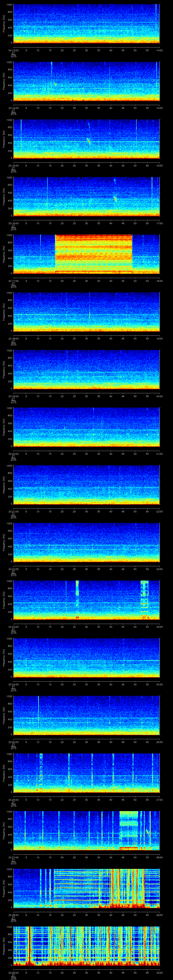
Task: Click the '20:23:00' start time label
Action: tap(13, 627)
